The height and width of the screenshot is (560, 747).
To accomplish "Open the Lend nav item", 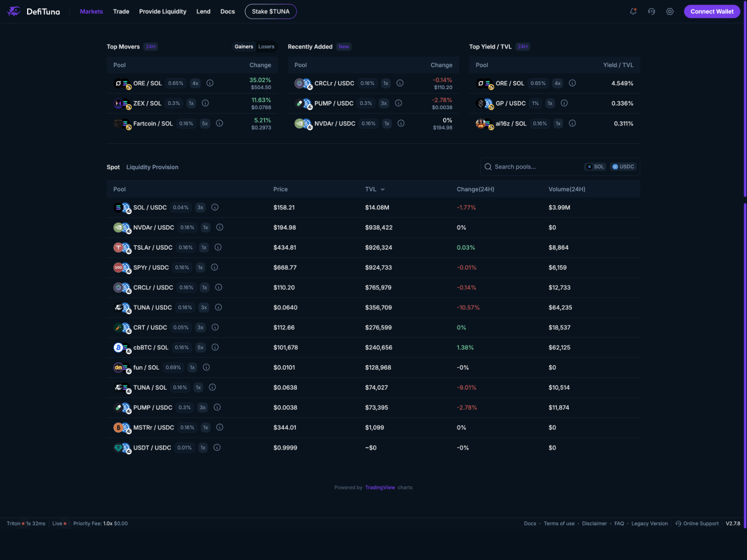I will coord(203,12).
